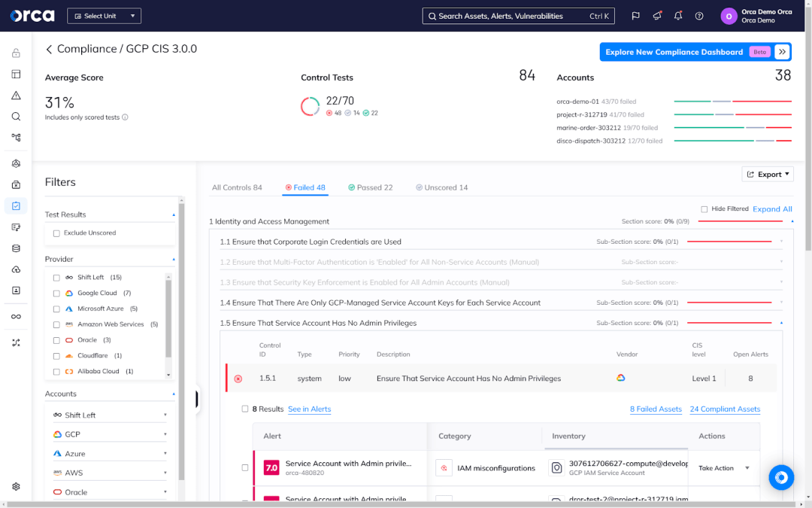Check the Microsoft Azure provider filter

[x=56, y=309]
